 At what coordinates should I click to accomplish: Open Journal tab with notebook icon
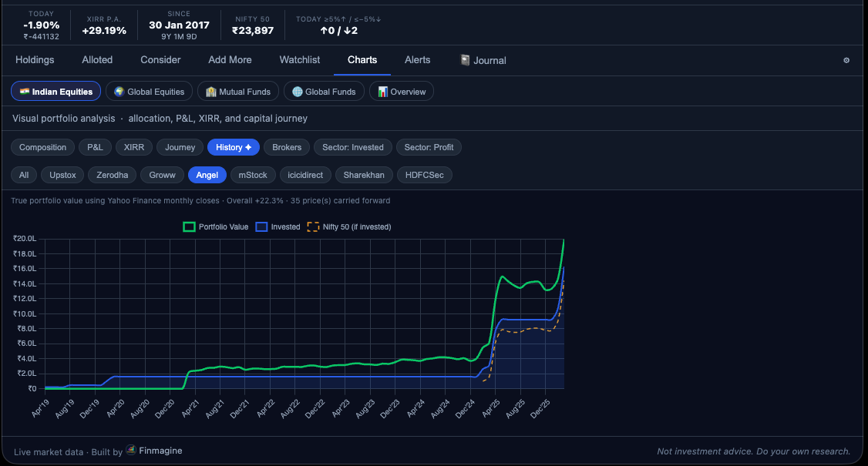pos(483,60)
